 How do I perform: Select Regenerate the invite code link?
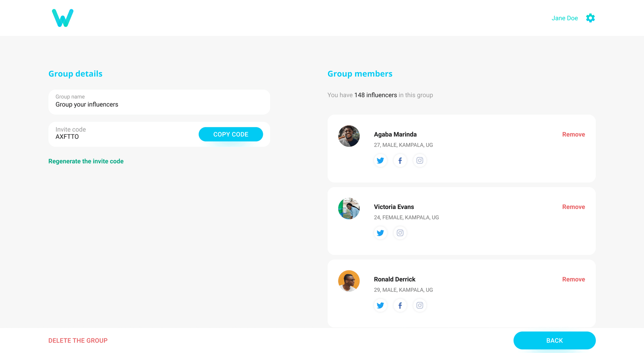tap(86, 161)
